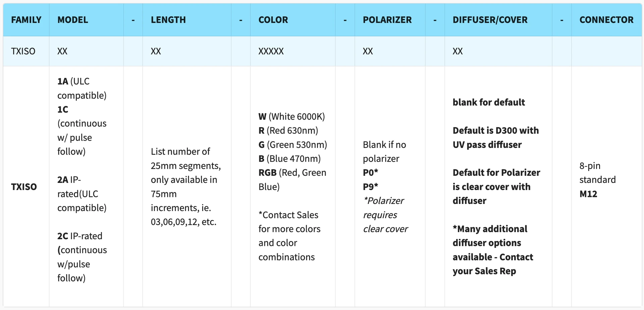Click the W (White 6000K) color option
This screenshot has height=310, width=644.
[x=291, y=116]
